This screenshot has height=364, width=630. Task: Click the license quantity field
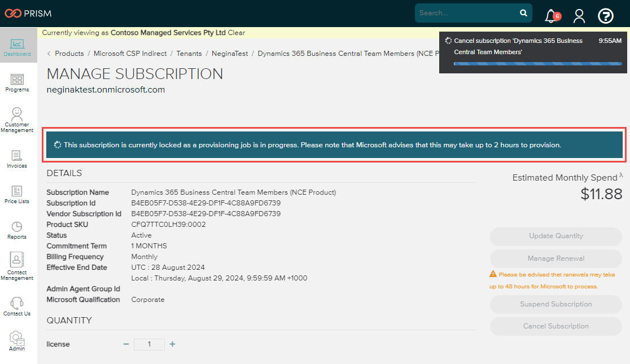149,344
